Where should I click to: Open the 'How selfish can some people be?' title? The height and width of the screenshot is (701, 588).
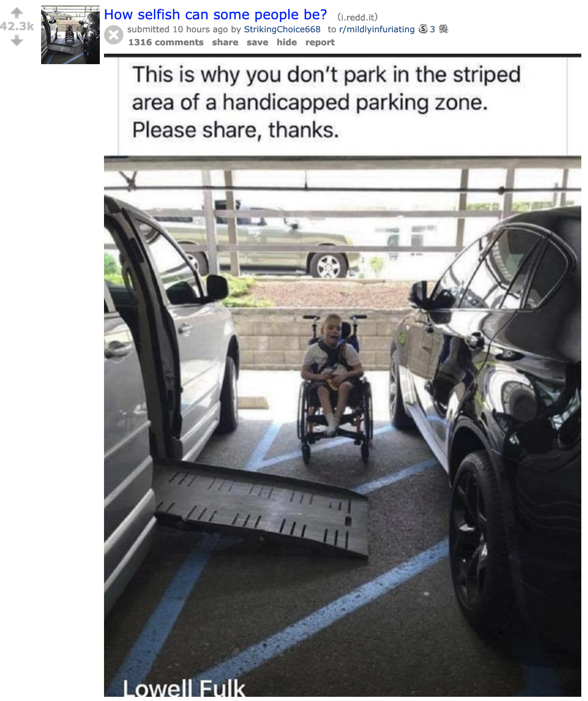tap(215, 14)
